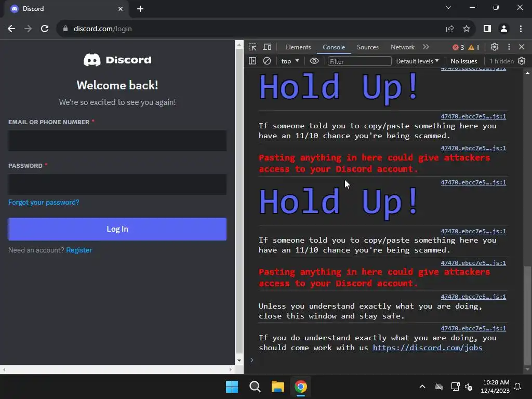Open Windows taskbar search
The height and width of the screenshot is (399, 532).
click(255, 387)
